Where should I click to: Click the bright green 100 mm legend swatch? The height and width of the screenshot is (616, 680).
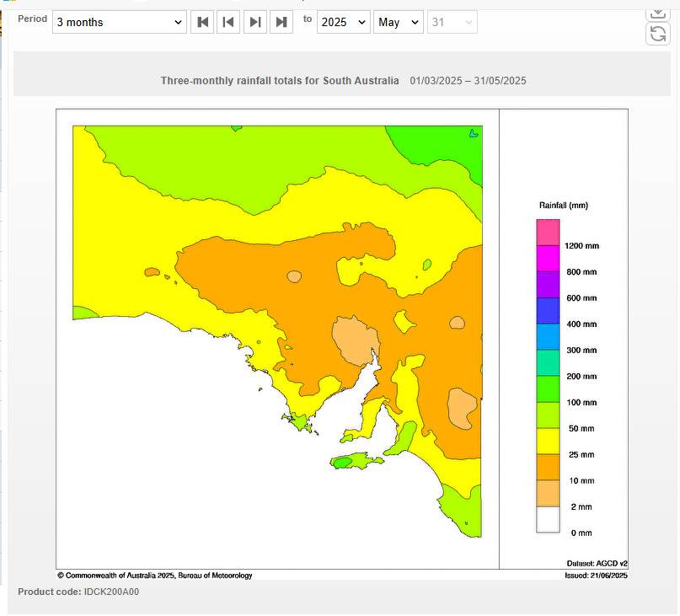coord(548,389)
